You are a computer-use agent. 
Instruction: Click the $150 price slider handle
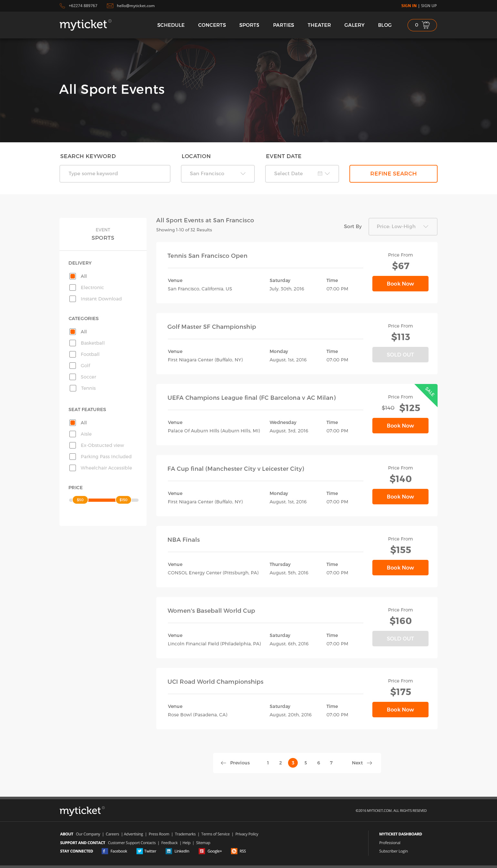[123, 500]
